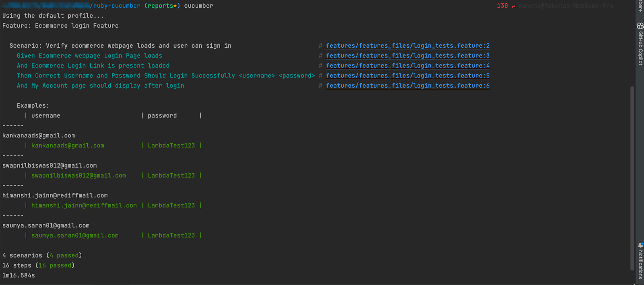Click the 'password' Examples column header

click(x=162, y=116)
